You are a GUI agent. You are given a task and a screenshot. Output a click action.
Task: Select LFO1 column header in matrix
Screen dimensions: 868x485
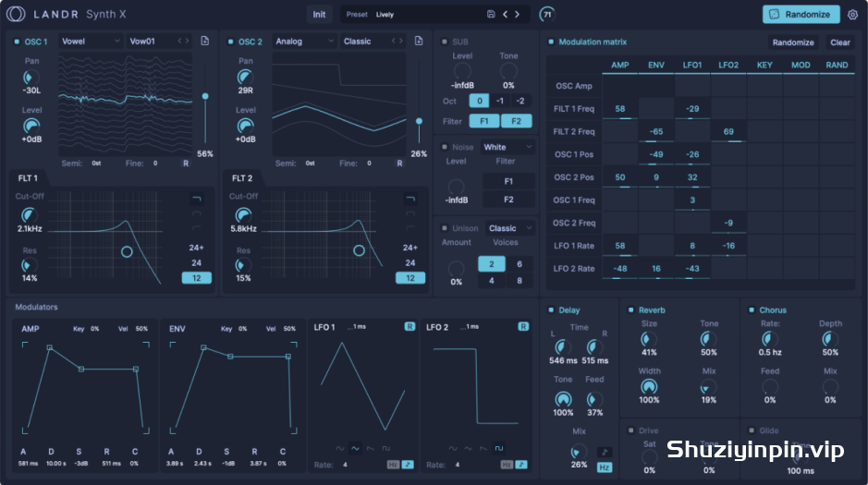692,65
